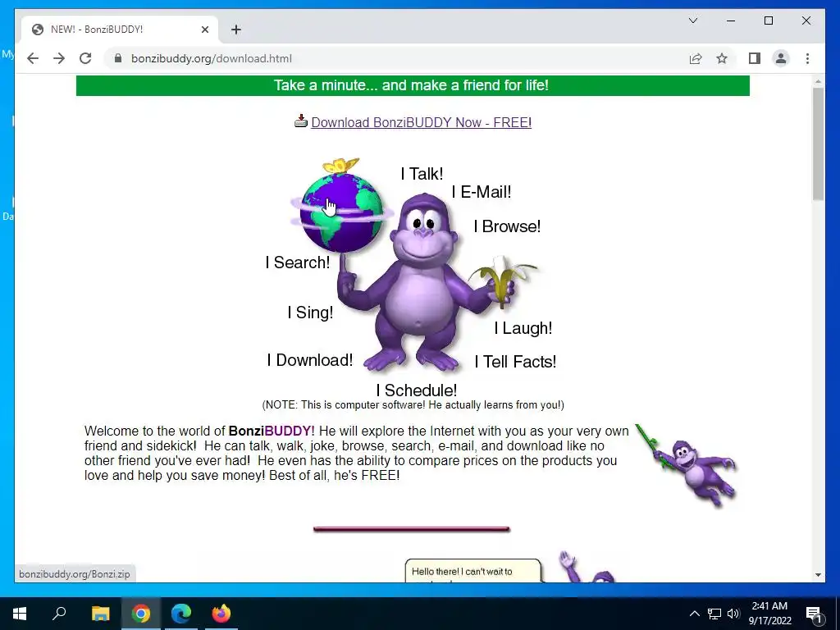Bookmark this page with the star icon
Viewport: 840px width, 630px height.
click(722, 58)
